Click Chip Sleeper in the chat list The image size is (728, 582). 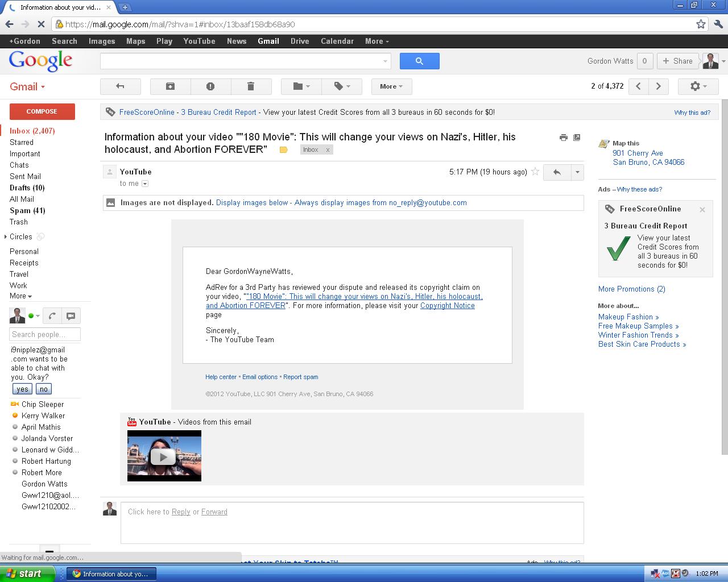coord(43,404)
